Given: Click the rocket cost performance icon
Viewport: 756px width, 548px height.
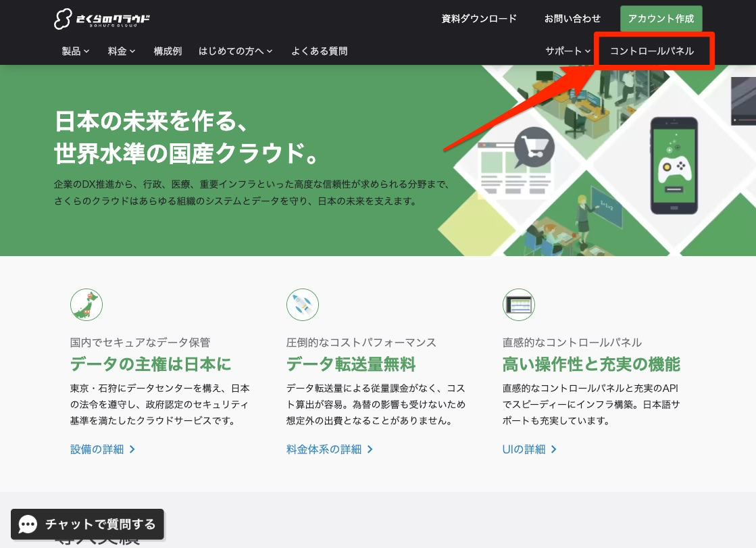Looking at the screenshot, I should tap(302, 305).
